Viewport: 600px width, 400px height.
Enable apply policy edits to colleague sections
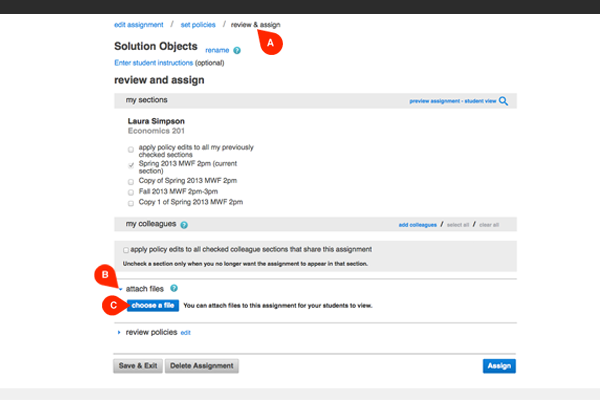point(125,249)
